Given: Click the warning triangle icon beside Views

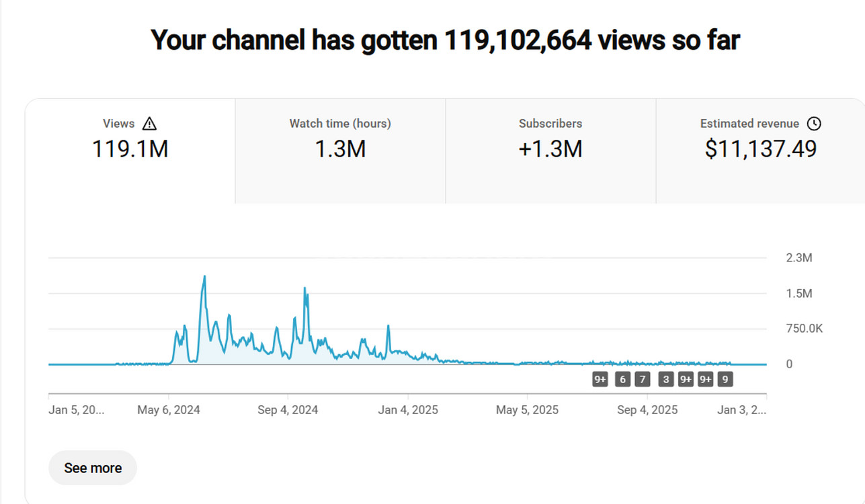Looking at the screenshot, I should click(x=149, y=124).
